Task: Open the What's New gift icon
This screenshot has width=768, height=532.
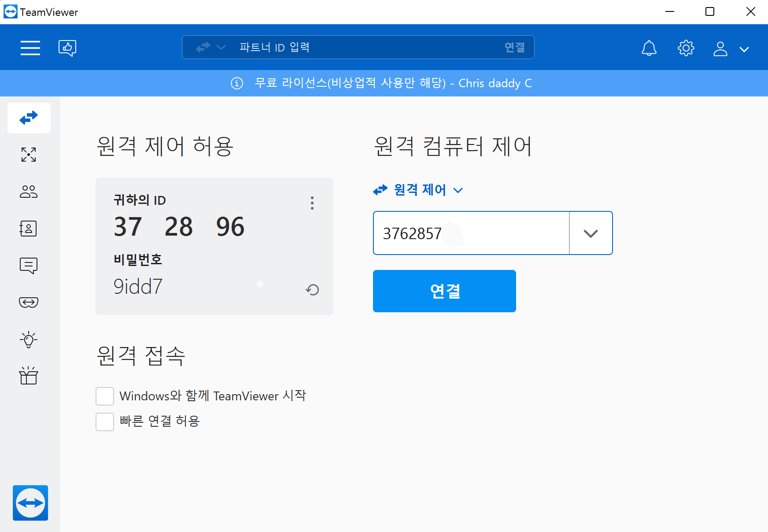Action: [29, 376]
